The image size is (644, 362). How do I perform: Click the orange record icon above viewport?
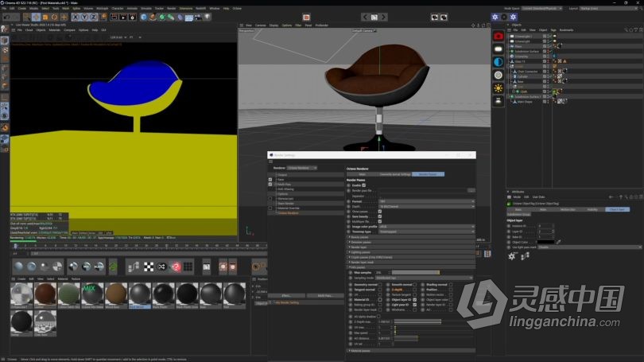[x=306, y=17]
